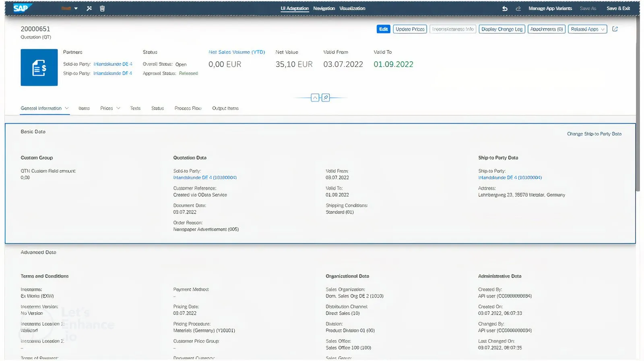Open Ship-to Party link in Partners
The image size is (644, 361).
(x=113, y=73)
